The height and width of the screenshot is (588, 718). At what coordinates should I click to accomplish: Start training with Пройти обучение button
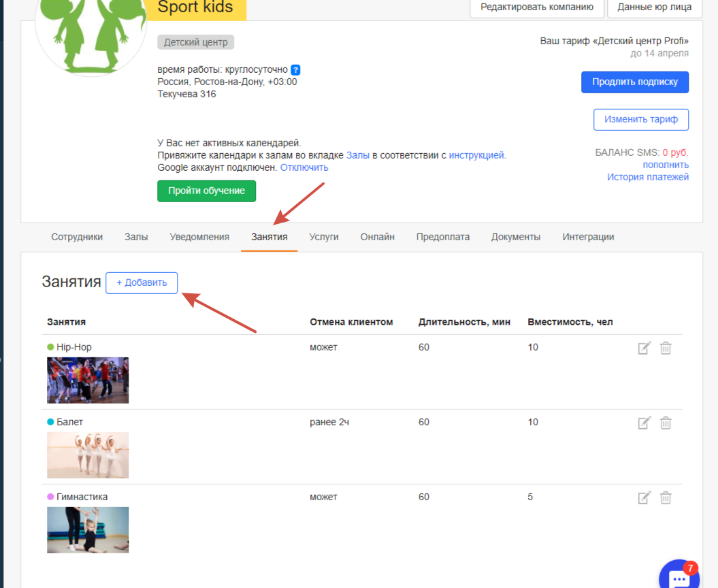[x=206, y=191]
